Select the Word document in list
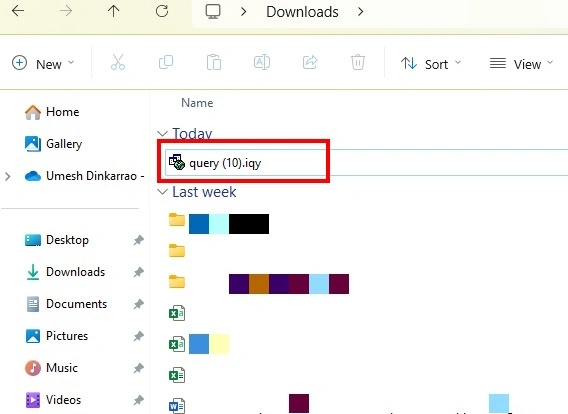The height and width of the screenshot is (414, 568). 177,405
